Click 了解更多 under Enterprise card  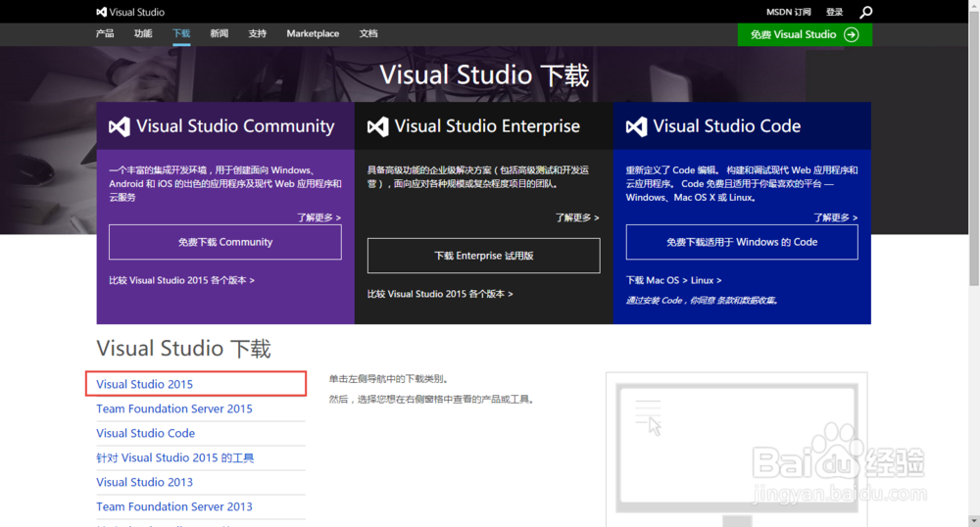pos(577,217)
